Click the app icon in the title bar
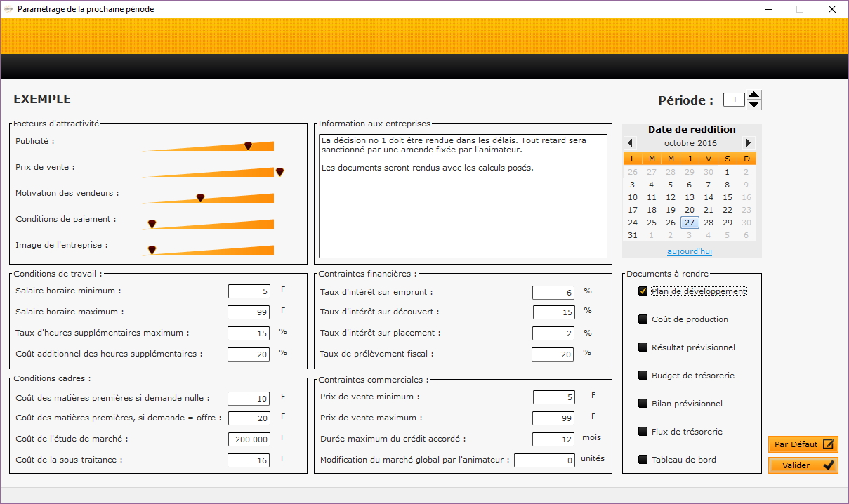The height and width of the screenshot is (504, 849). point(8,9)
